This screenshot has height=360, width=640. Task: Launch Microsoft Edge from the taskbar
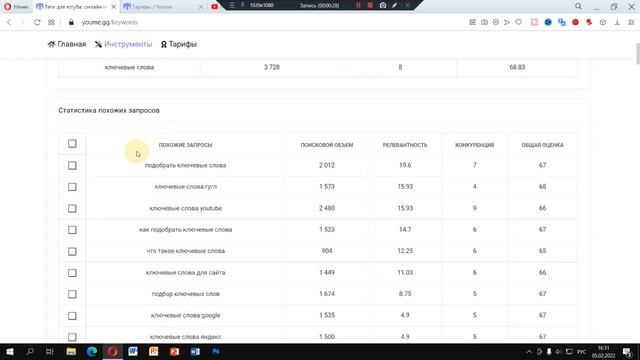point(92,351)
